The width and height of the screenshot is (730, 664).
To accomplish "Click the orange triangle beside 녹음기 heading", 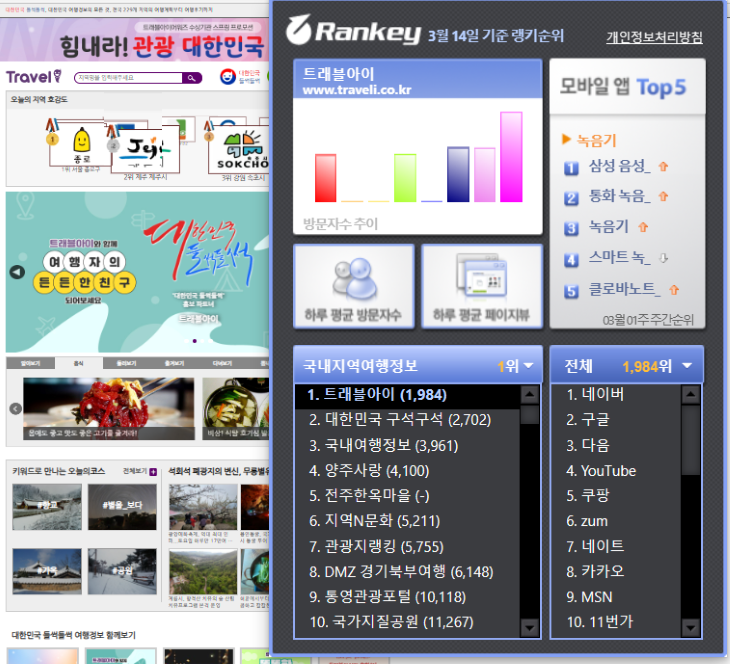I will click(x=566, y=139).
